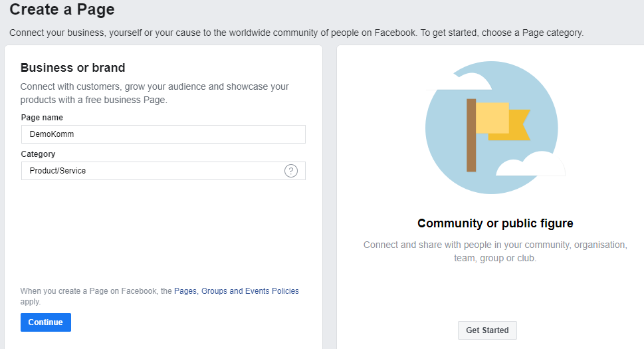644x349 pixels.
Task: Click the blue Continue button
Action: pyautogui.click(x=46, y=322)
